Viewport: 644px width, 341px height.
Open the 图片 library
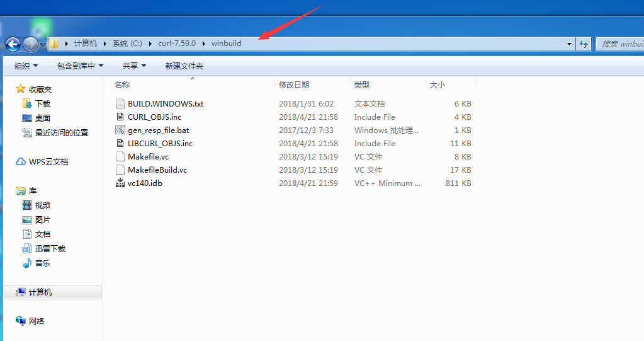pos(43,219)
